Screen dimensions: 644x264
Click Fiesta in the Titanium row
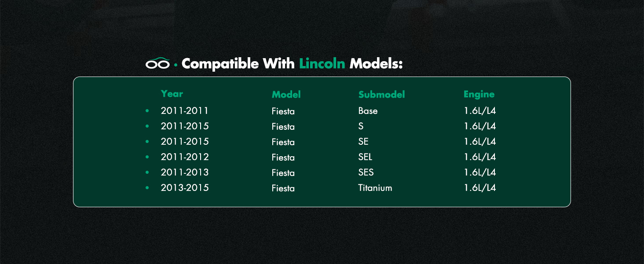(283, 188)
